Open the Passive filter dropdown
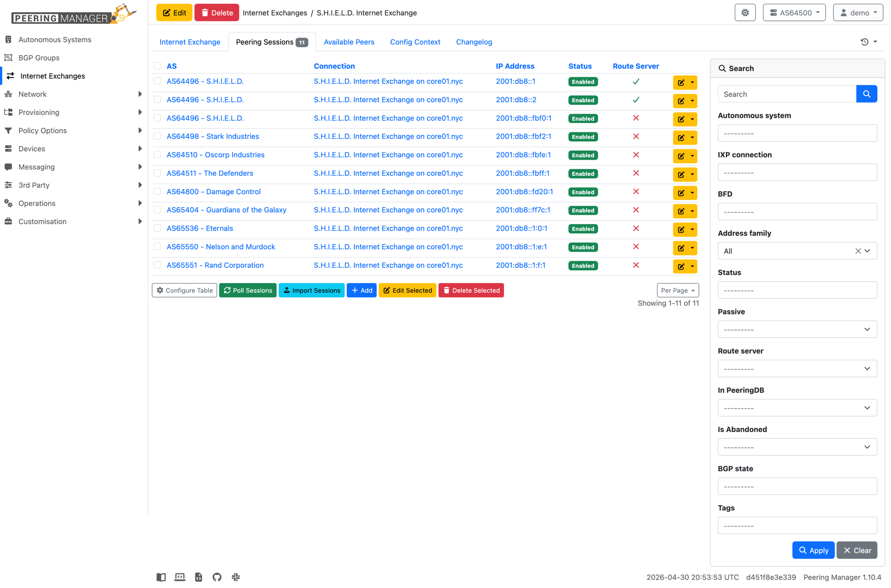 point(797,330)
